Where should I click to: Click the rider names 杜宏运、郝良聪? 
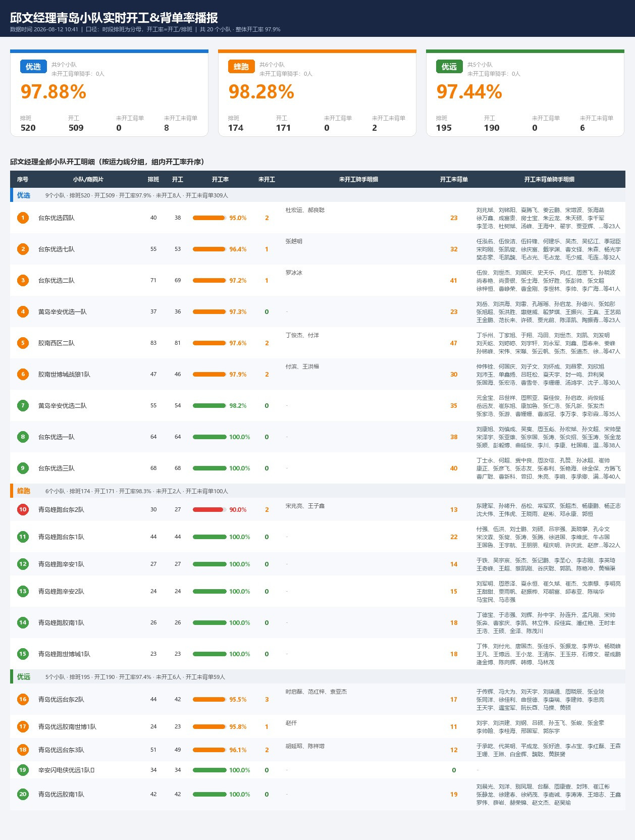(305, 210)
